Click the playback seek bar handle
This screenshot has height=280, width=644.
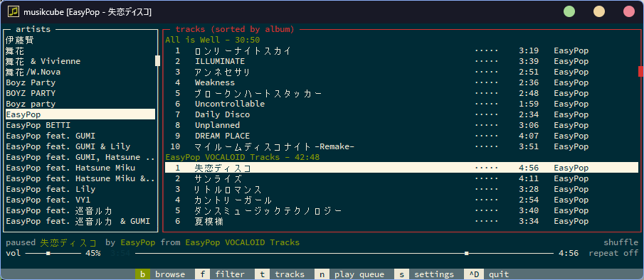[467, 254]
